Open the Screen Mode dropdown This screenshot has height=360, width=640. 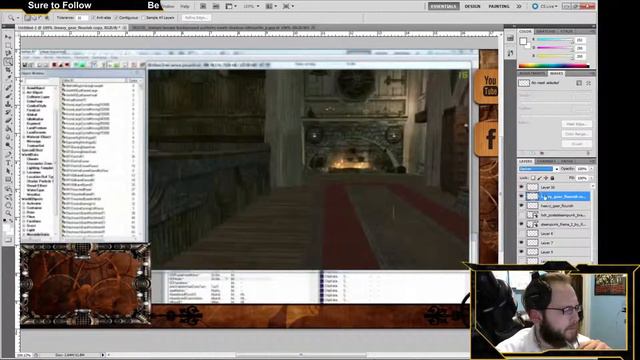(x=288, y=6)
